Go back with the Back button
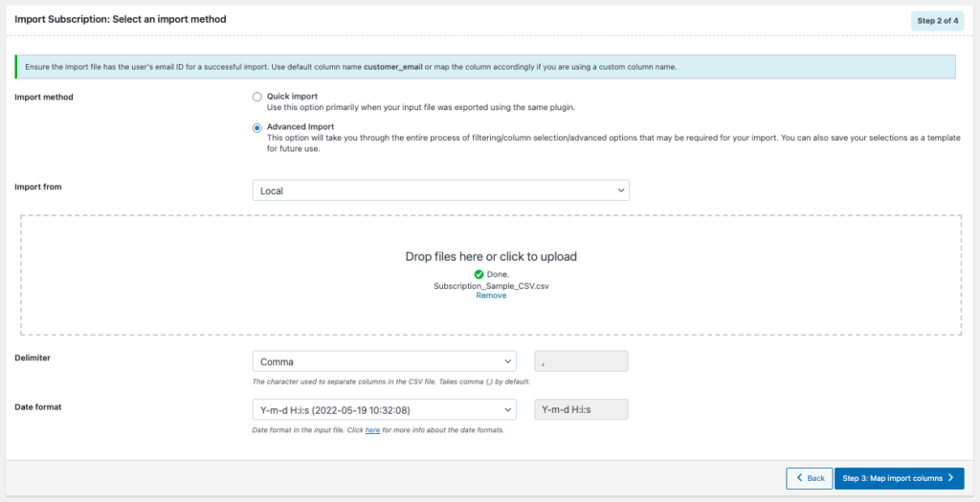Viewport: 980px width, 502px height. tap(809, 478)
